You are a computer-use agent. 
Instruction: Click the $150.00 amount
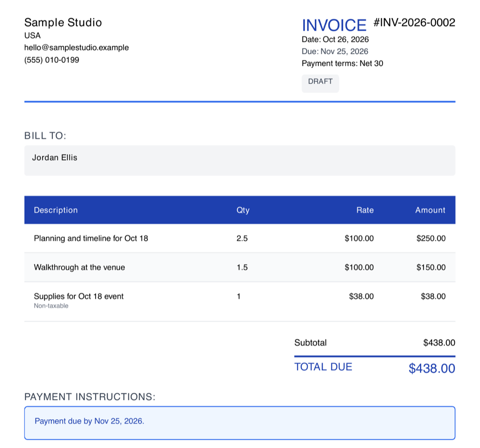pos(431,267)
